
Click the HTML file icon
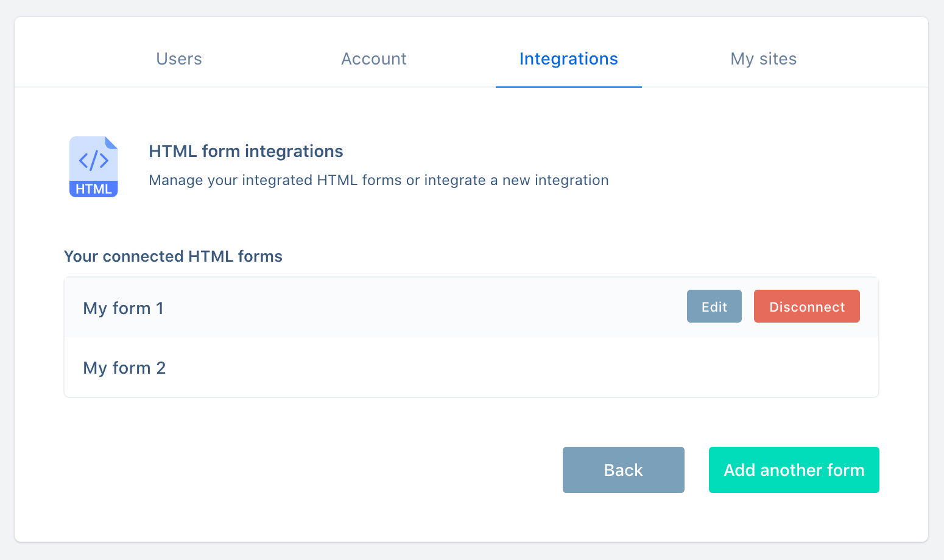(93, 167)
